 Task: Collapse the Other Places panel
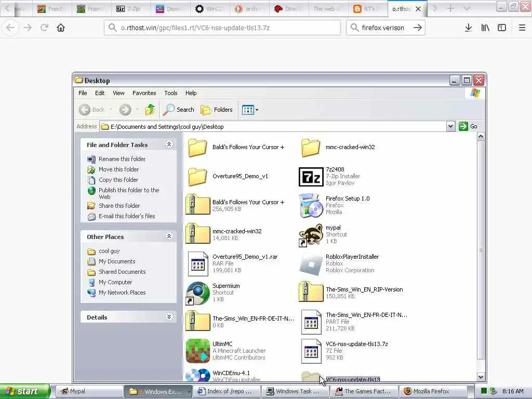[x=169, y=236]
